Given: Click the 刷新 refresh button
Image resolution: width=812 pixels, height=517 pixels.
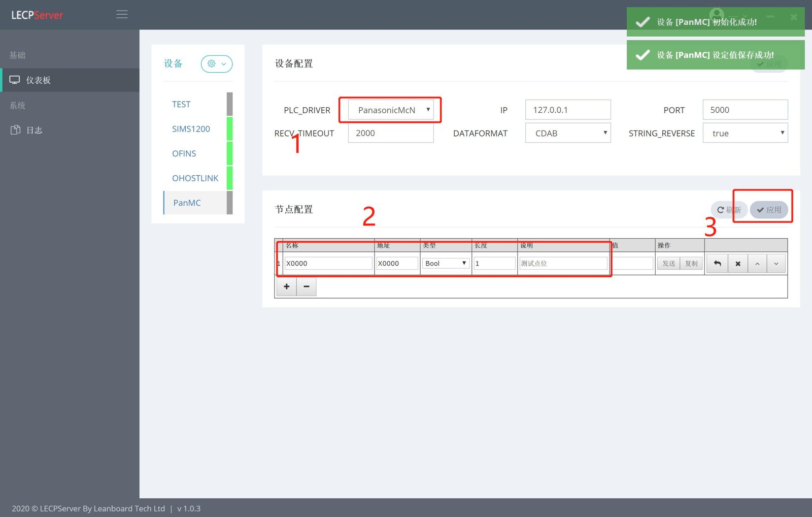Looking at the screenshot, I should [x=729, y=210].
